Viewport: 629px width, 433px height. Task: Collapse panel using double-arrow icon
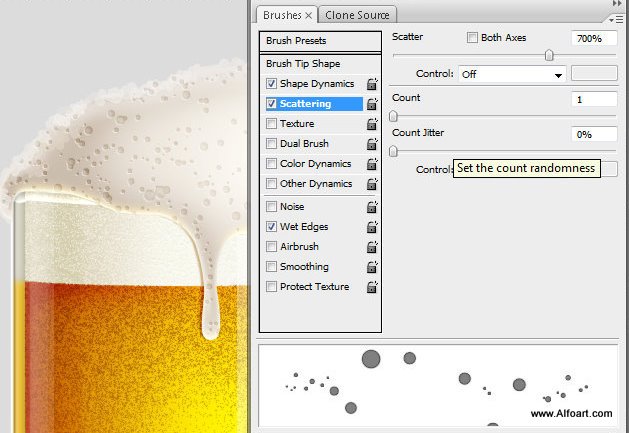coord(617,3)
